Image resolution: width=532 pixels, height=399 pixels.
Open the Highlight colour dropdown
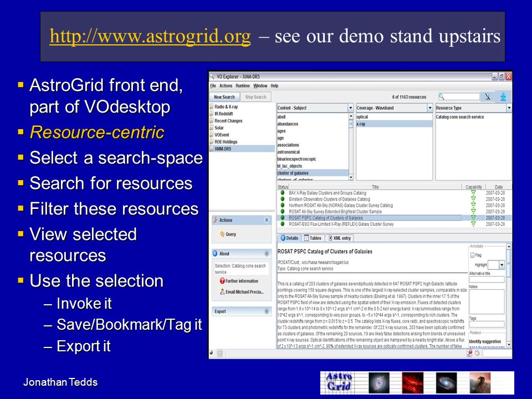coord(502,265)
